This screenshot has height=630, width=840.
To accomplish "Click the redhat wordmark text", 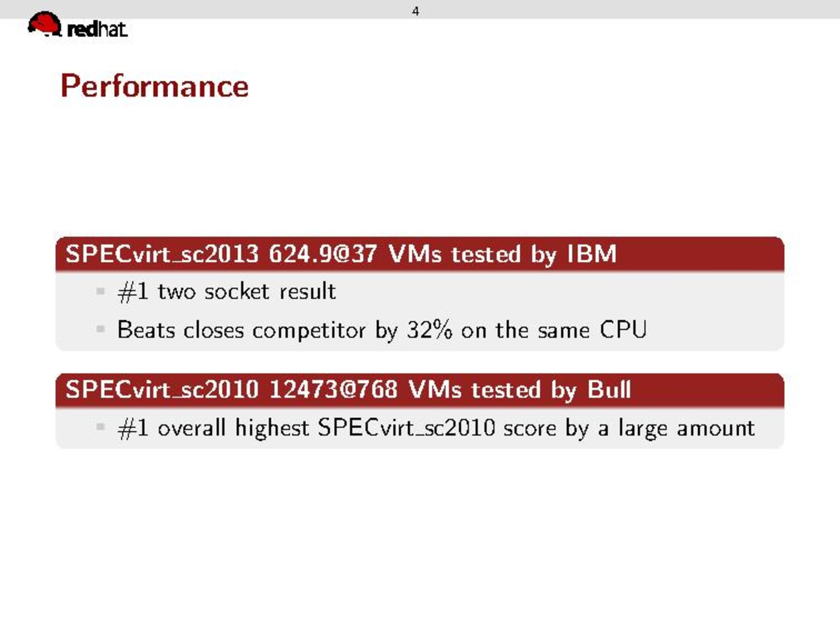I will pyautogui.click(x=97, y=29).
